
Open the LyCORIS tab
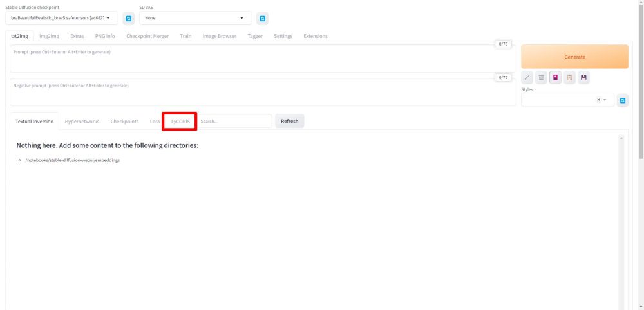pyautogui.click(x=180, y=121)
